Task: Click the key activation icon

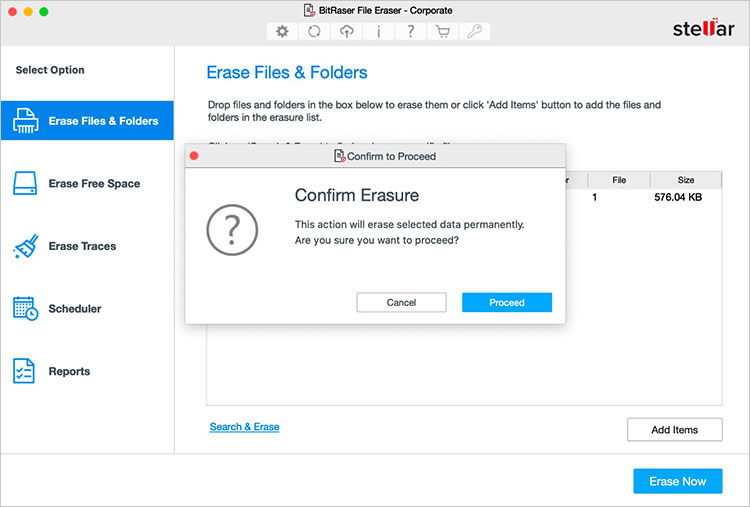Action: (x=474, y=32)
